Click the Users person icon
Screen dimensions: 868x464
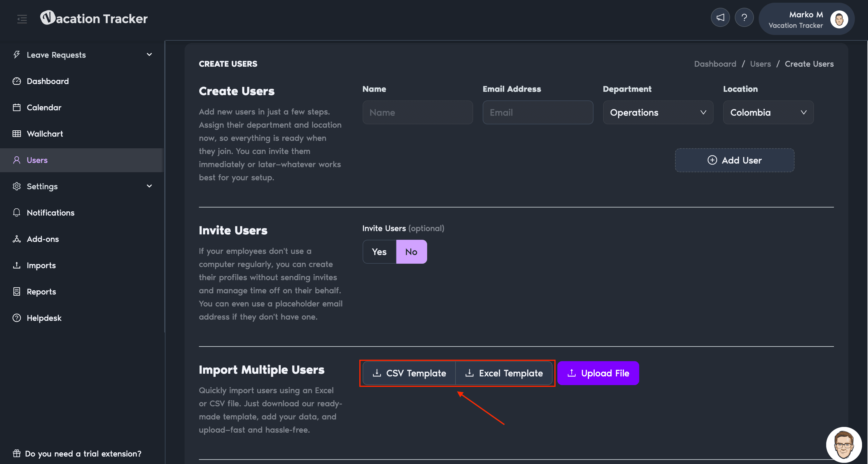16,160
